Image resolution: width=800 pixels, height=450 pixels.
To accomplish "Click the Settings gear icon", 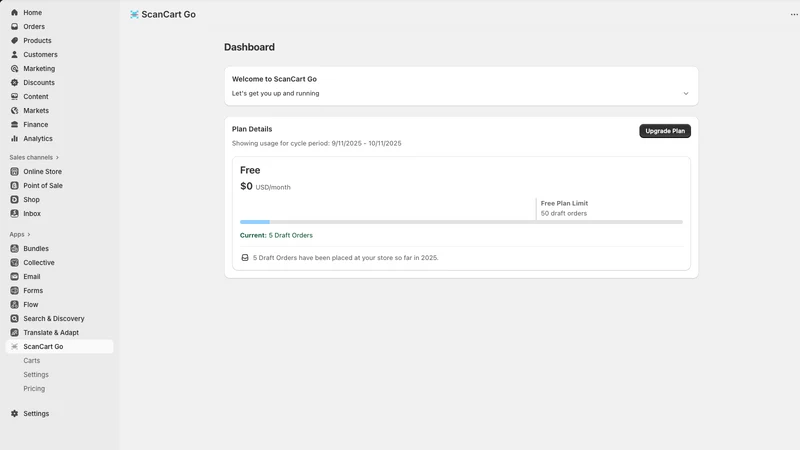I will click(x=14, y=414).
